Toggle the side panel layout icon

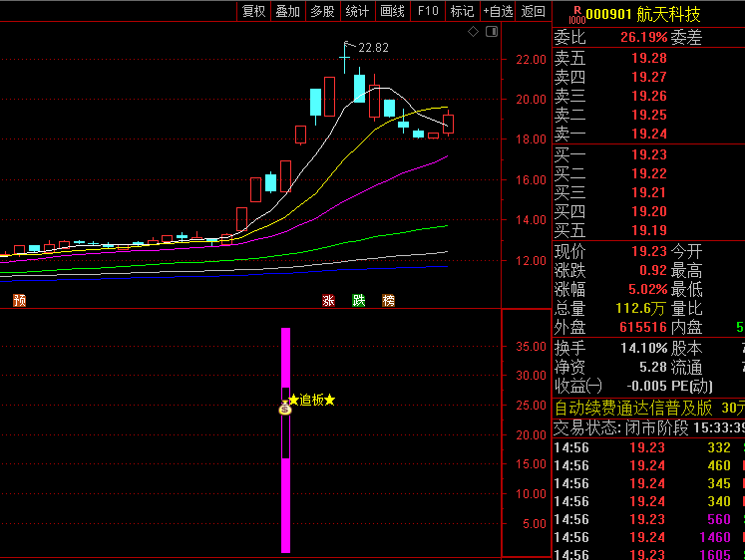click(491, 32)
